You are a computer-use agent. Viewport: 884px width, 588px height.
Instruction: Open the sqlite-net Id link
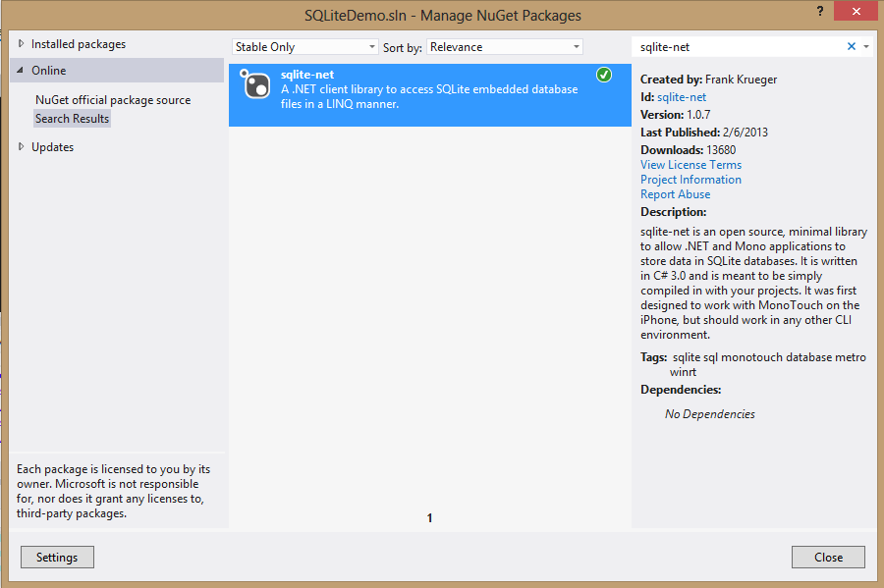[x=682, y=97]
